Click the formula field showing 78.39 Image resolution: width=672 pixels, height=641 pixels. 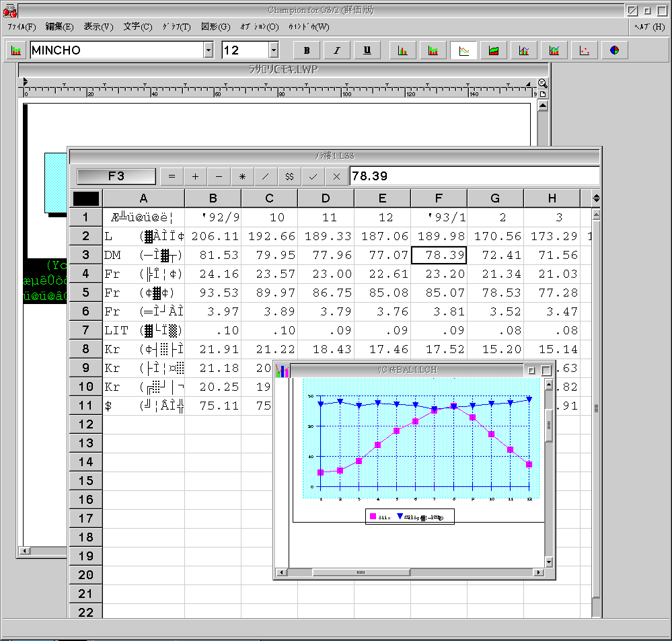point(474,176)
